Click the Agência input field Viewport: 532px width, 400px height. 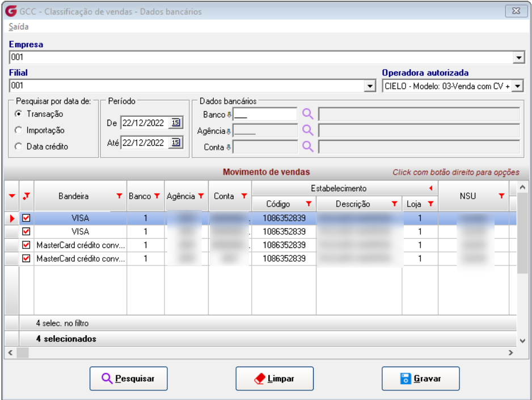point(265,130)
